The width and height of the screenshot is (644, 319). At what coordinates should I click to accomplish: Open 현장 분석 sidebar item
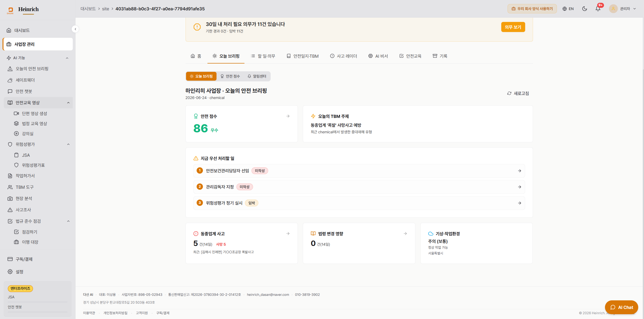coord(38,198)
